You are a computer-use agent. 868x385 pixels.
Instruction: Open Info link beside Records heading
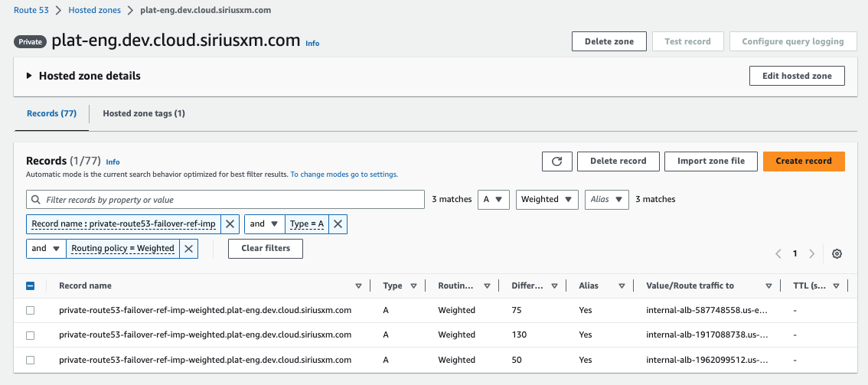tap(113, 162)
